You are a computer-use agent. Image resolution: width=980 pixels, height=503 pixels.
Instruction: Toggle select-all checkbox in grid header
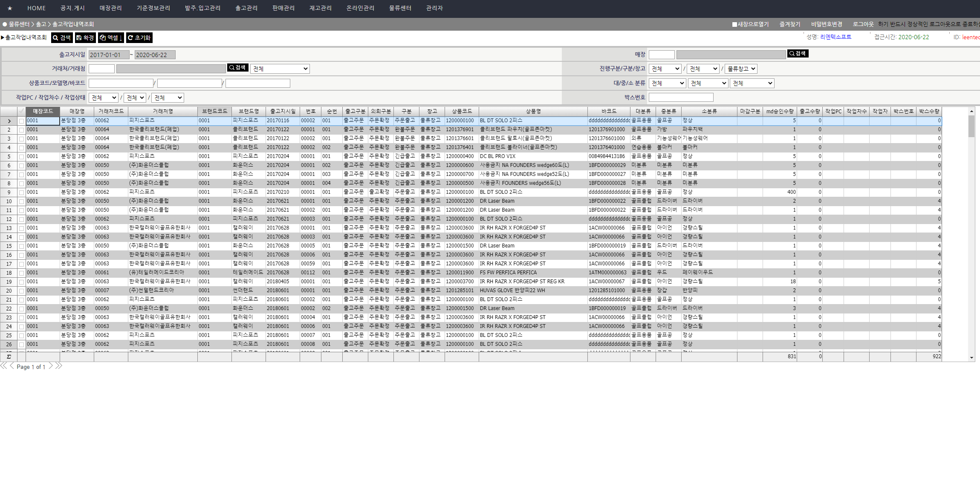point(21,111)
